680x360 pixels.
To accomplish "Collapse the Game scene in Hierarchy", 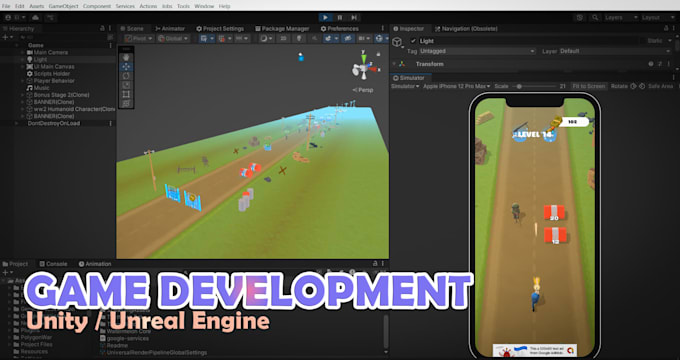I will pos(17,45).
